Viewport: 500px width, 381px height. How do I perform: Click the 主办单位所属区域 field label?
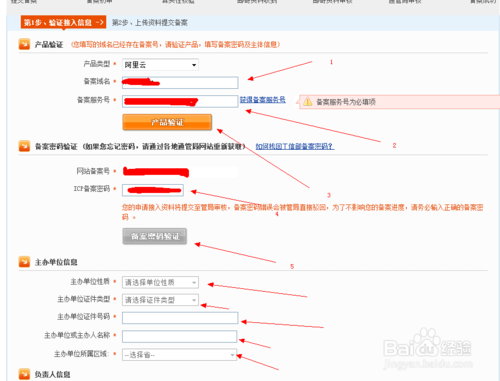pos(81,354)
